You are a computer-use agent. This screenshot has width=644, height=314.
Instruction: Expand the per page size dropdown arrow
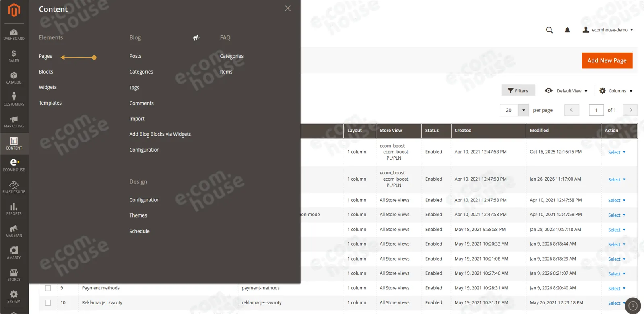(524, 110)
